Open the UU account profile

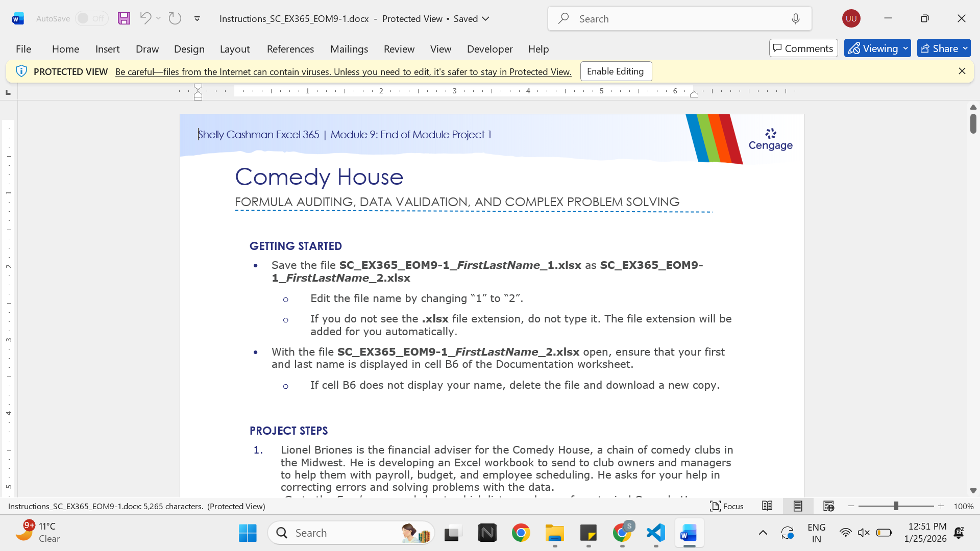pyautogui.click(x=851, y=18)
